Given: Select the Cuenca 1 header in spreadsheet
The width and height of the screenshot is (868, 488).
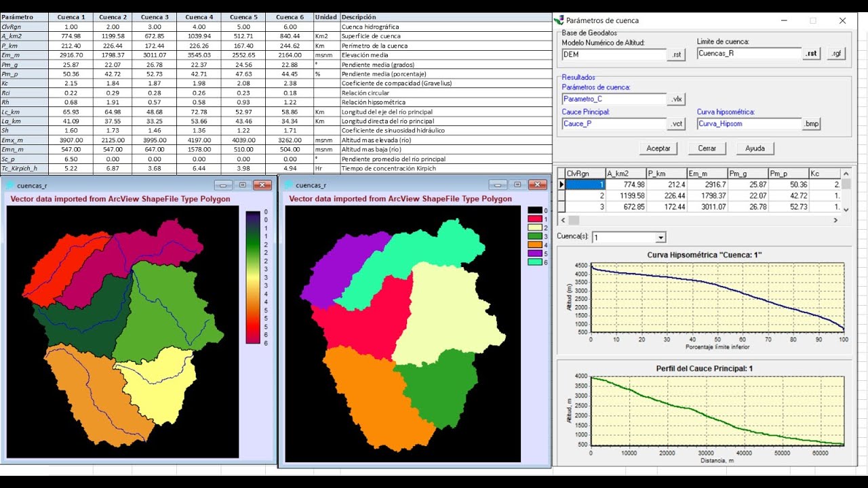Looking at the screenshot, I should point(71,17).
